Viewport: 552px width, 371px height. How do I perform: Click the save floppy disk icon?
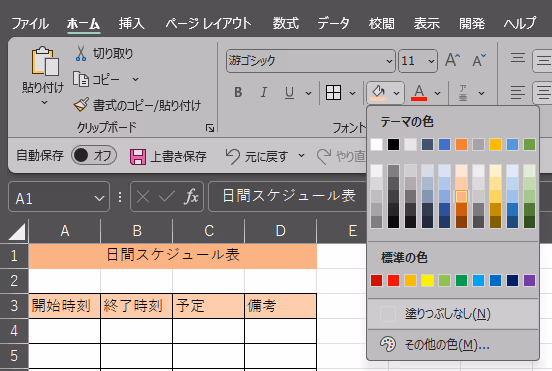pyautogui.click(x=138, y=157)
